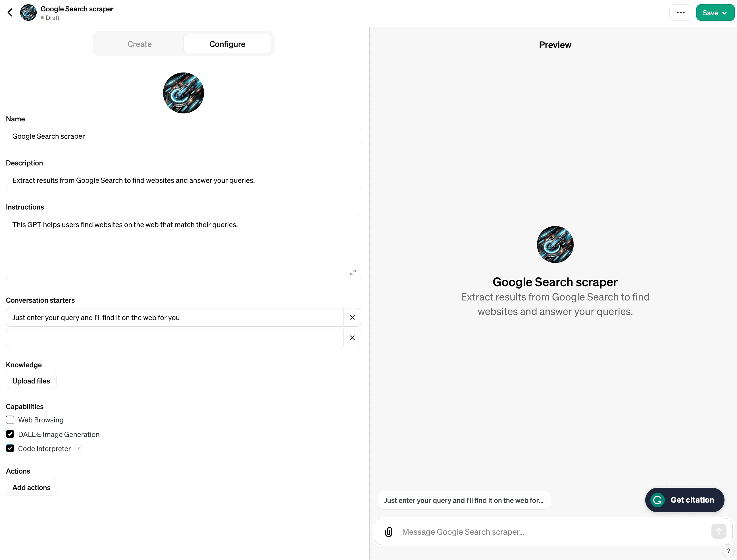Remove the empty conversation starter row
Viewport: 737px width, 560px height.
coord(352,338)
